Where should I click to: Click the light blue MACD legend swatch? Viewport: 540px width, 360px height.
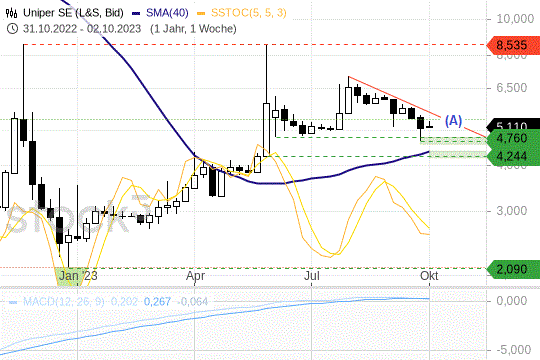pos(13,302)
